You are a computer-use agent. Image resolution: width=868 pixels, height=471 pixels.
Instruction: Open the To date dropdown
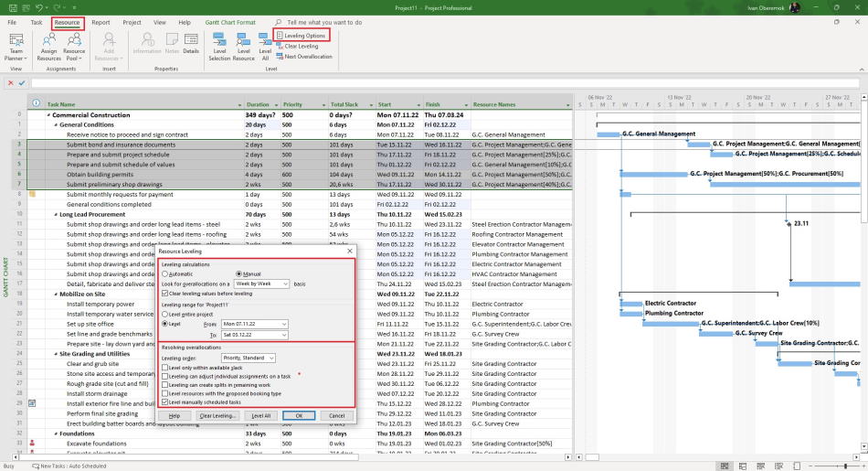255,335
